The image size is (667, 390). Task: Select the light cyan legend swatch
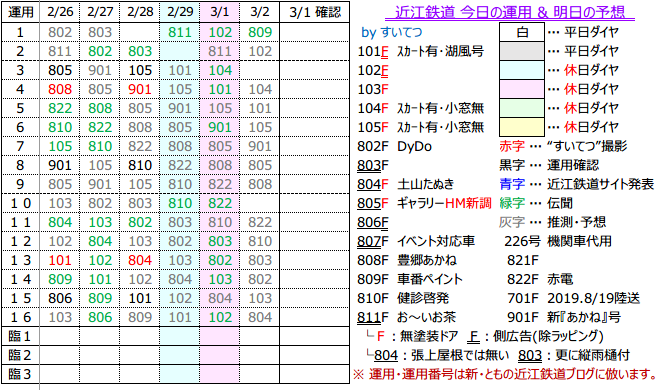(x=522, y=70)
